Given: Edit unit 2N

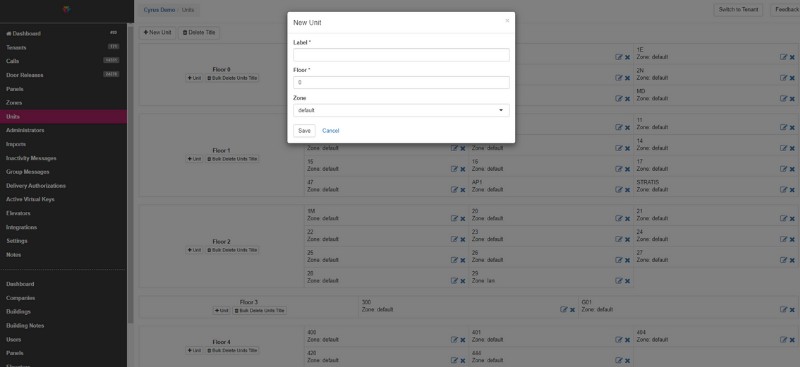Looking at the screenshot, I should pyautogui.click(x=783, y=78).
